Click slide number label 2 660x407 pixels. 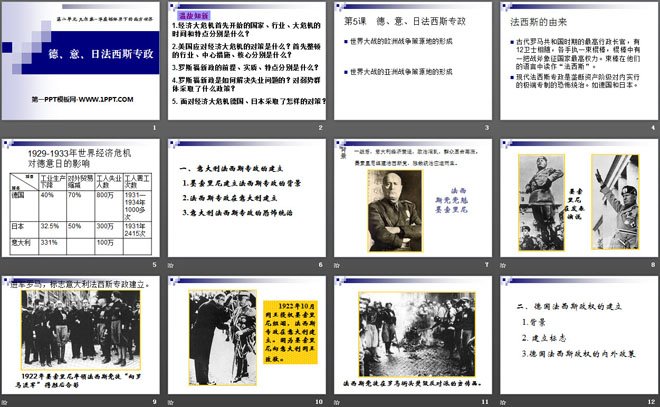[x=321, y=128]
